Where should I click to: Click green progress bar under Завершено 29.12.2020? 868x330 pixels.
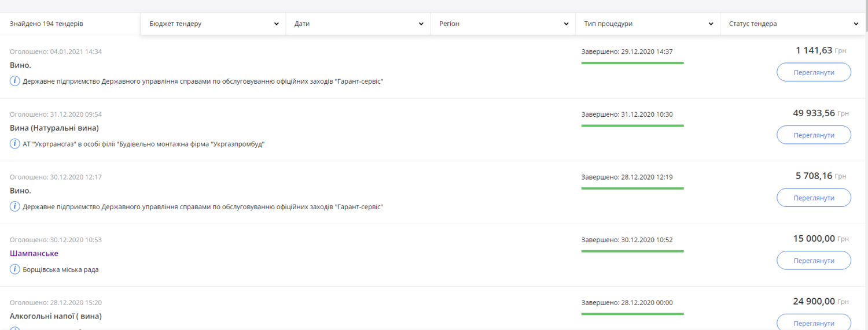[x=632, y=62]
